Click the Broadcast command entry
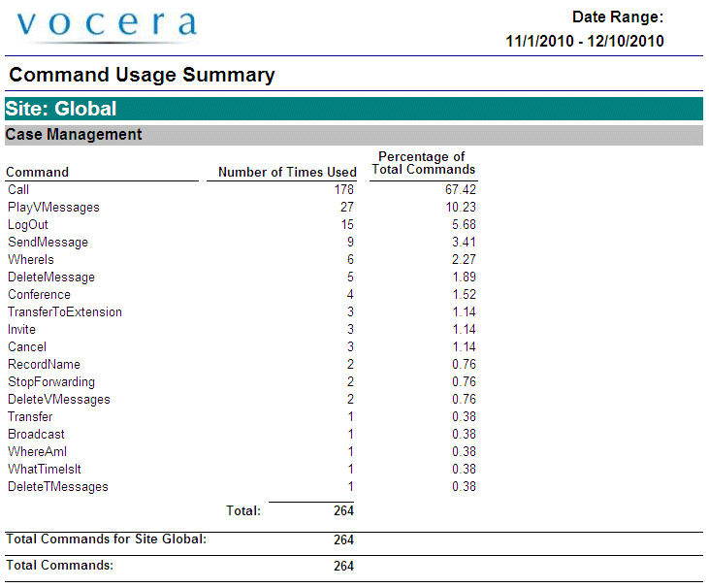The height and width of the screenshot is (588, 709). [37, 435]
